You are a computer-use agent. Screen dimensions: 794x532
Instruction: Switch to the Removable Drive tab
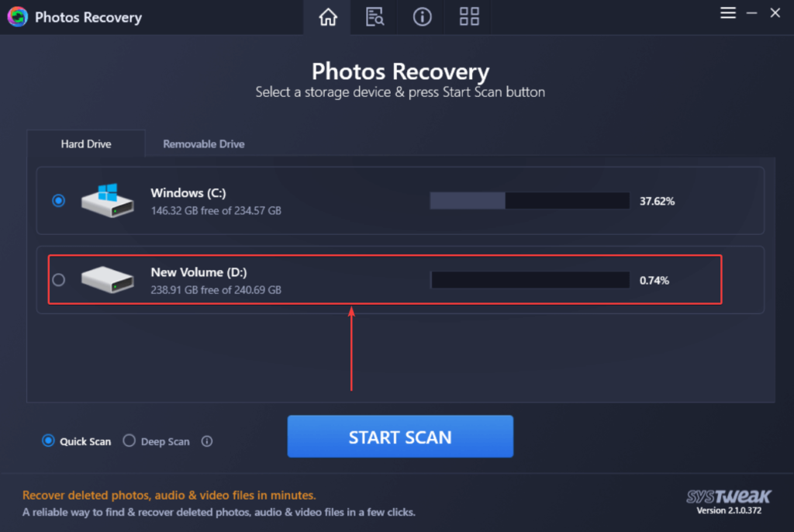[204, 144]
